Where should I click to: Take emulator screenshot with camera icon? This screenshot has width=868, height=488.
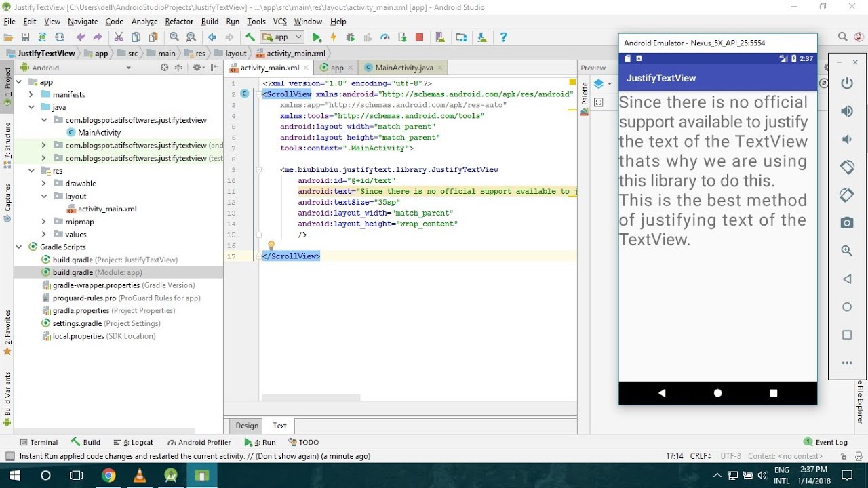(x=846, y=223)
